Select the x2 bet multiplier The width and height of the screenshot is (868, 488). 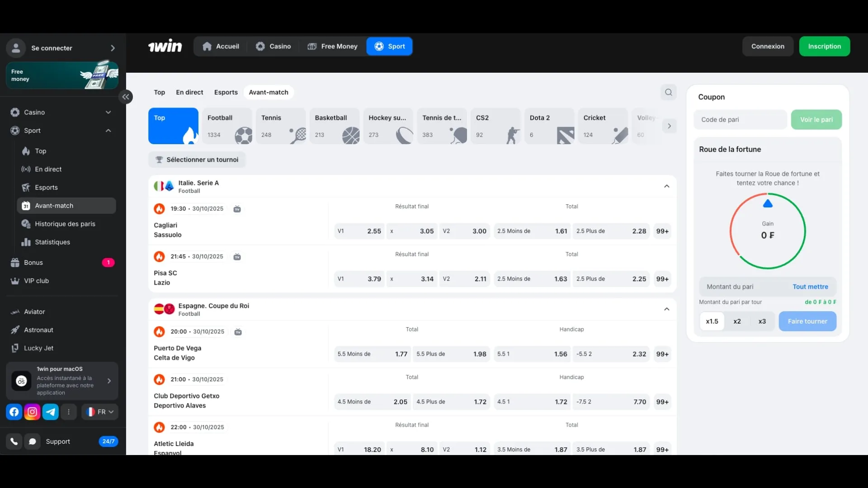[737, 321]
